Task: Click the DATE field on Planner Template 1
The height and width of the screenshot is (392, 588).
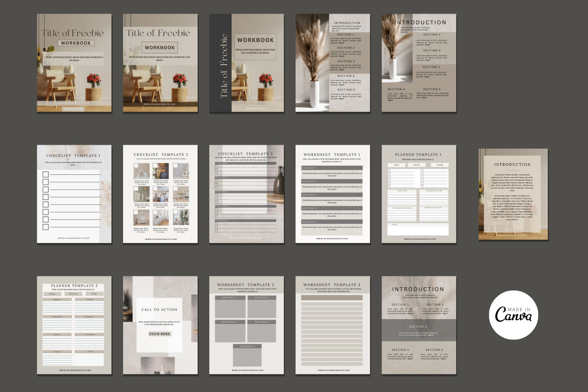Action: coord(417,165)
